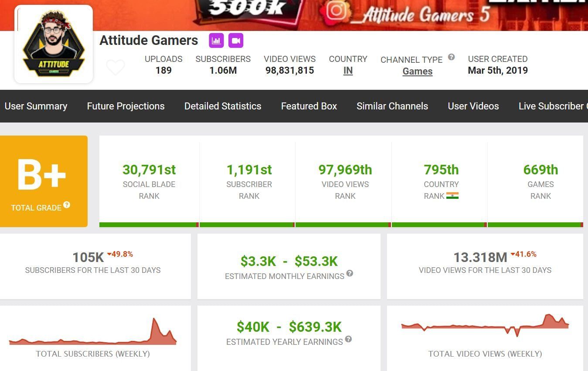Click the heart favorite icon
The width and height of the screenshot is (588, 371).
tap(116, 68)
